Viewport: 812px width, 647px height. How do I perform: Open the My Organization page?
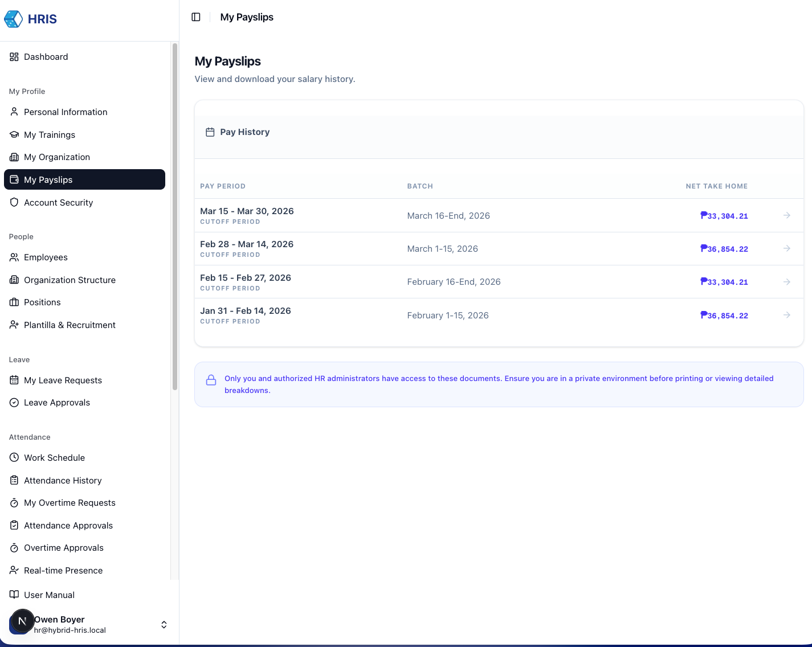click(x=56, y=157)
